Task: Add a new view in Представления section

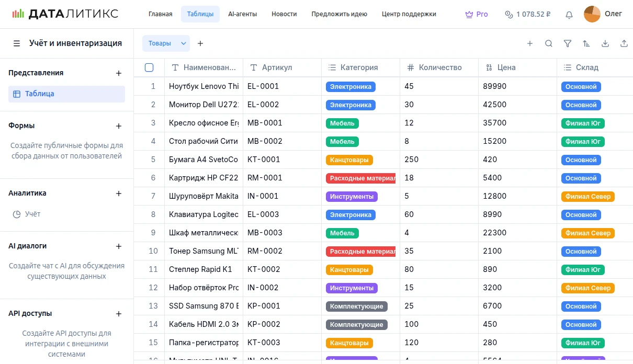Action: click(x=119, y=73)
